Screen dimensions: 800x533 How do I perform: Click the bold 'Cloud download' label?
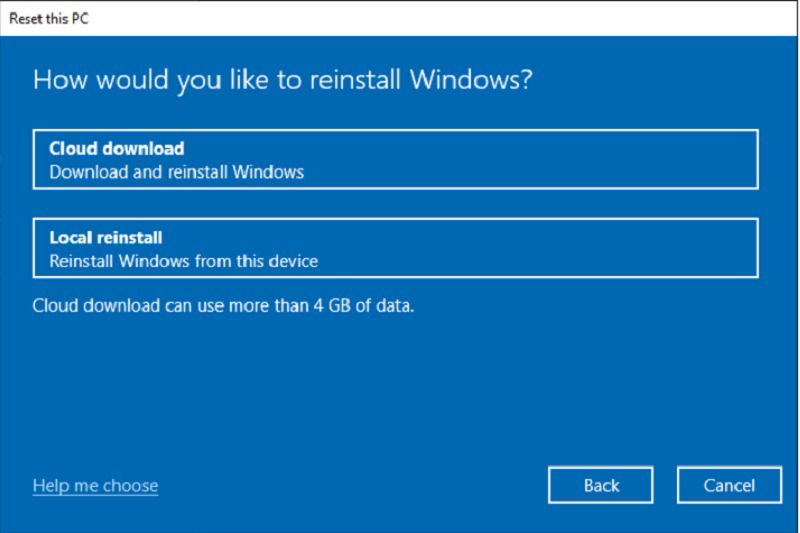(x=117, y=148)
